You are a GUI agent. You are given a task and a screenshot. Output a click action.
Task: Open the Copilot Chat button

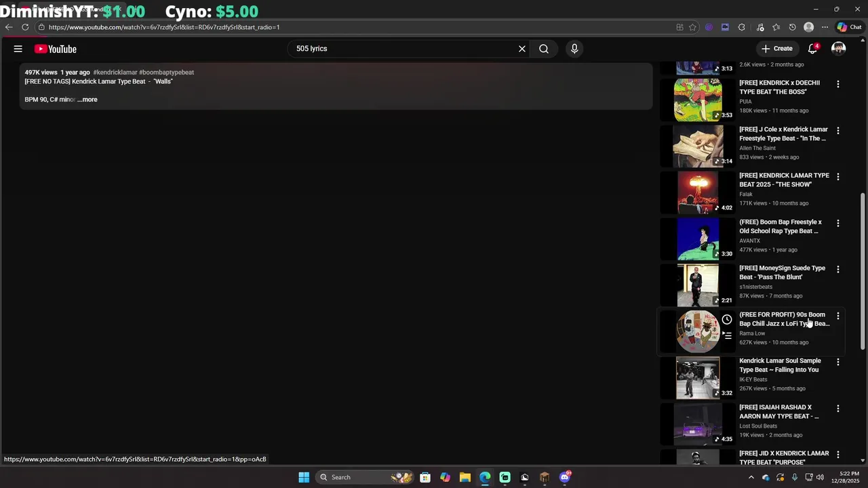pyautogui.click(x=849, y=27)
